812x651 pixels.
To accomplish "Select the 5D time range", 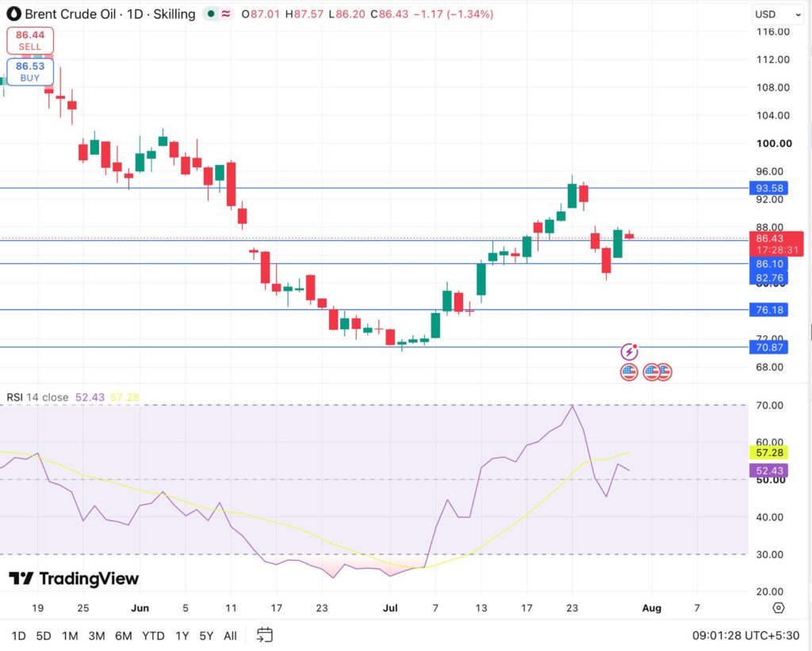I will 44,635.
